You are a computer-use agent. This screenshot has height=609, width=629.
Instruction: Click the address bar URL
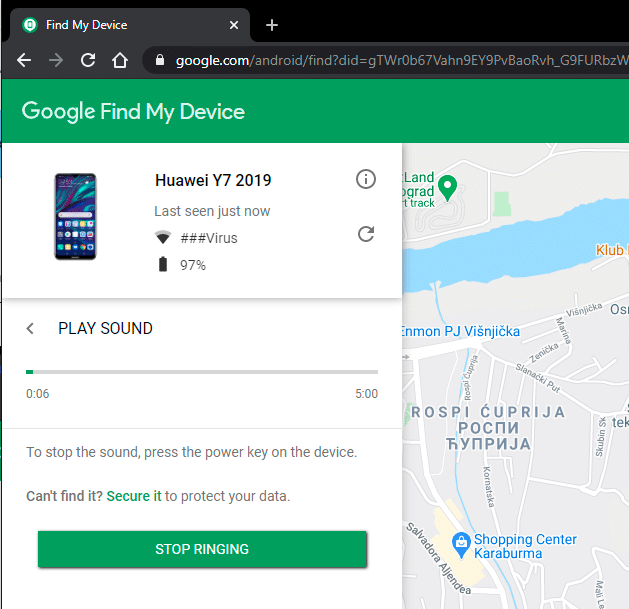click(x=402, y=60)
